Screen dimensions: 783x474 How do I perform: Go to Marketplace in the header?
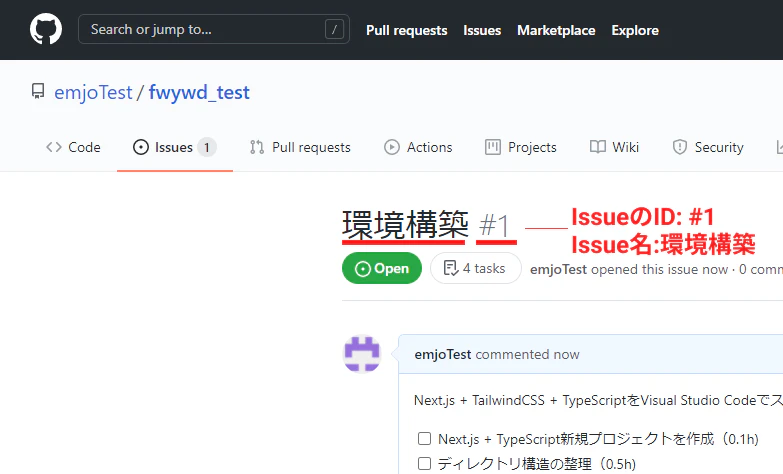(x=556, y=30)
